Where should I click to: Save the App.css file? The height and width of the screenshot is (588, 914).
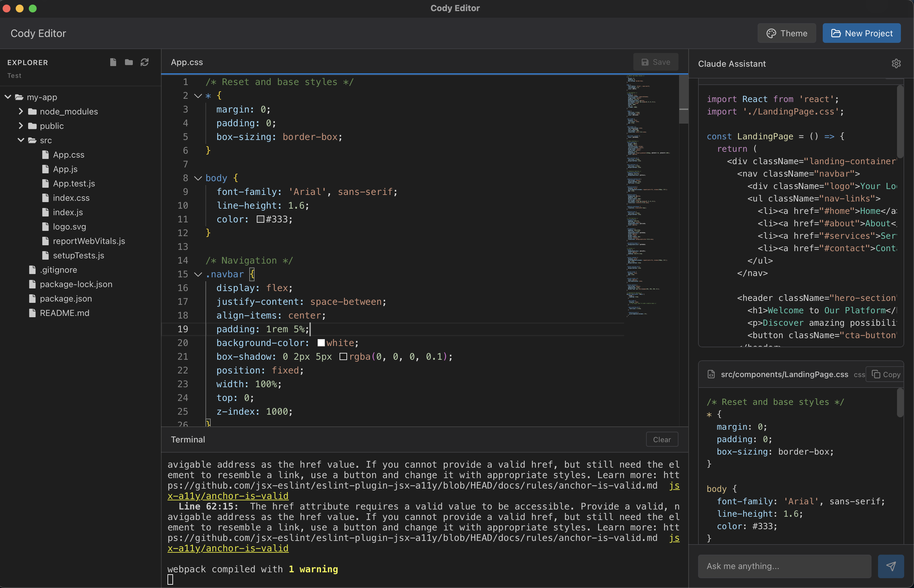click(656, 62)
